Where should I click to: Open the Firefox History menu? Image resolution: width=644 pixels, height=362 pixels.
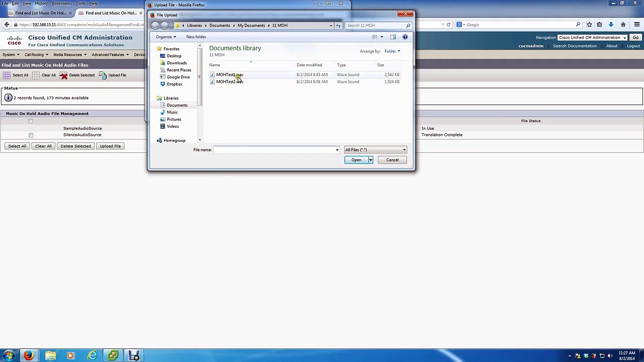pyautogui.click(x=41, y=4)
